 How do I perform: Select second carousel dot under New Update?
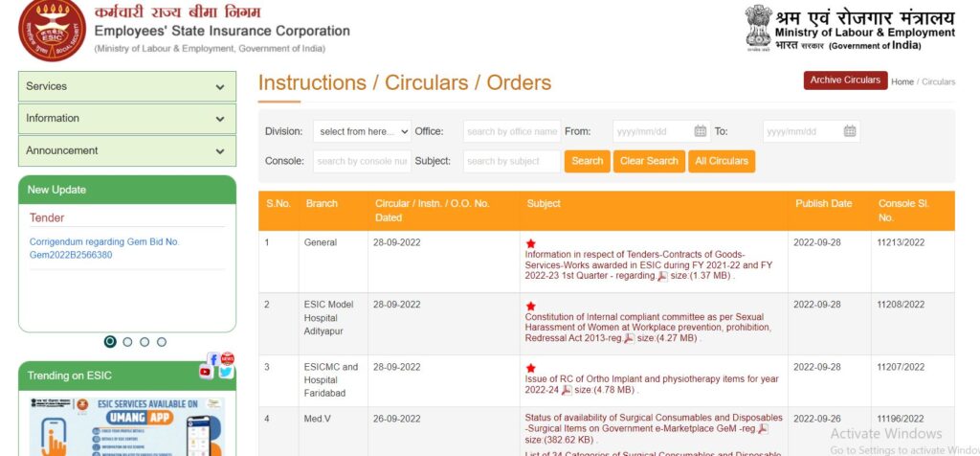pos(127,342)
